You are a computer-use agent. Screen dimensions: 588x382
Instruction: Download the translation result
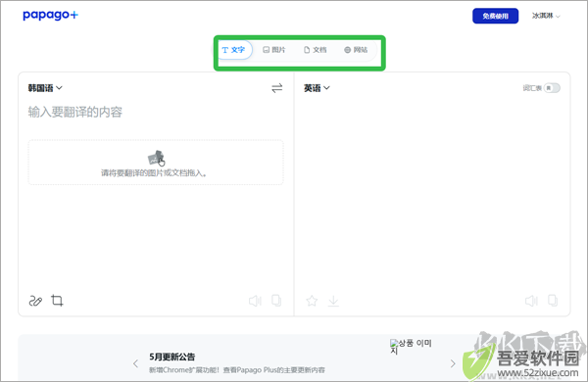click(333, 301)
